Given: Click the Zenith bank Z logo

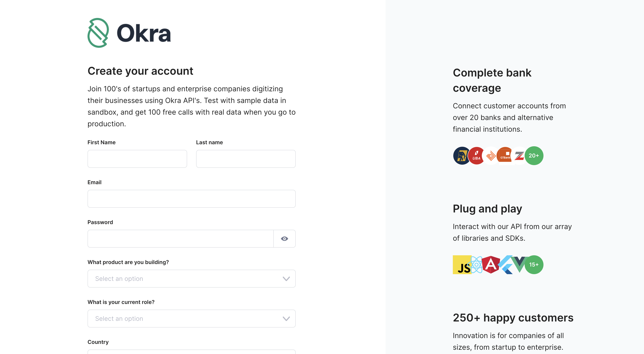Looking at the screenshot, I should 519,155.
